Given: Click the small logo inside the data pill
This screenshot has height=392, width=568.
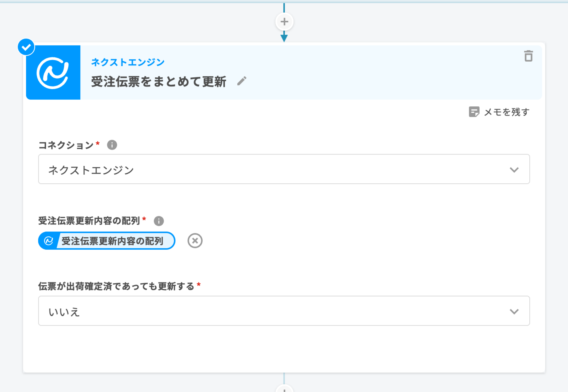Looking at the screenshot, I should point(48,241).
